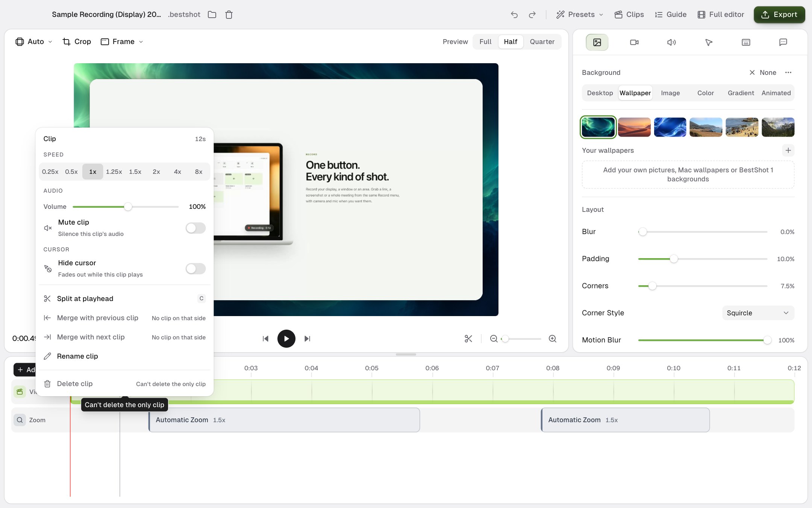The image size is (812, 508).
Task: Open the keyboard settings tab icon
Action: click(746, 42)
